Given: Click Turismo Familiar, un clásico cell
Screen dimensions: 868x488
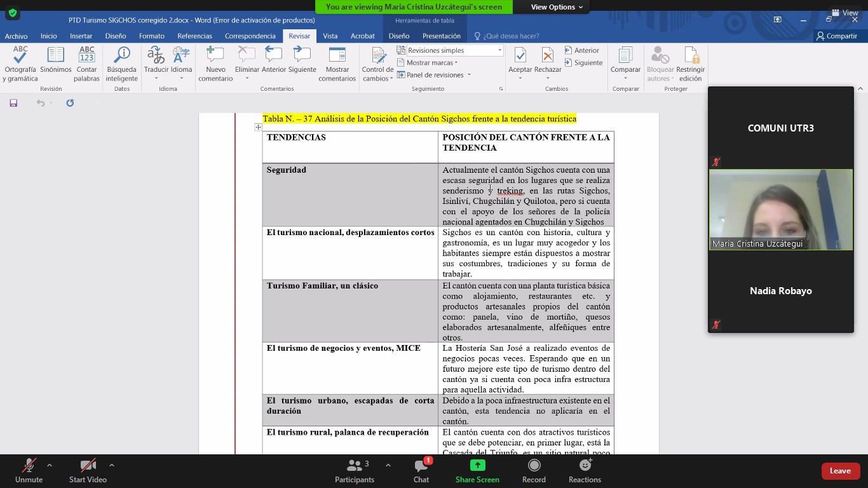Looking at the screenshot, I should coord(350,311).
